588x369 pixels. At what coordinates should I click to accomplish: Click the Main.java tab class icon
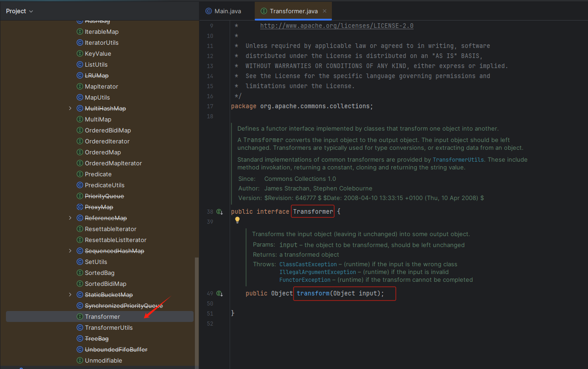tap(209, 11)
